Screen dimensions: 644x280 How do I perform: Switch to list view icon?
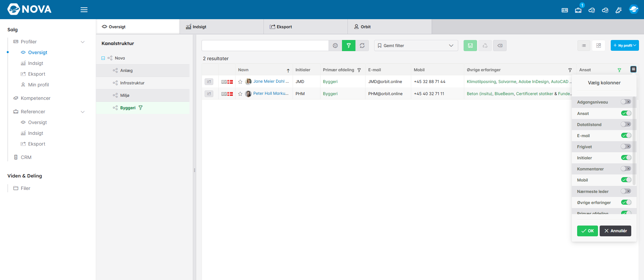584,45
